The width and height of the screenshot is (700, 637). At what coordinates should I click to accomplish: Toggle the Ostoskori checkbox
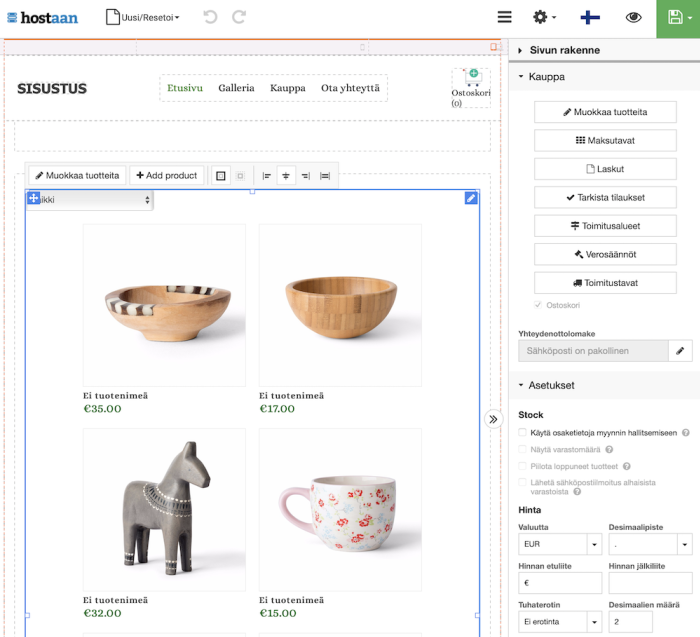538,305
